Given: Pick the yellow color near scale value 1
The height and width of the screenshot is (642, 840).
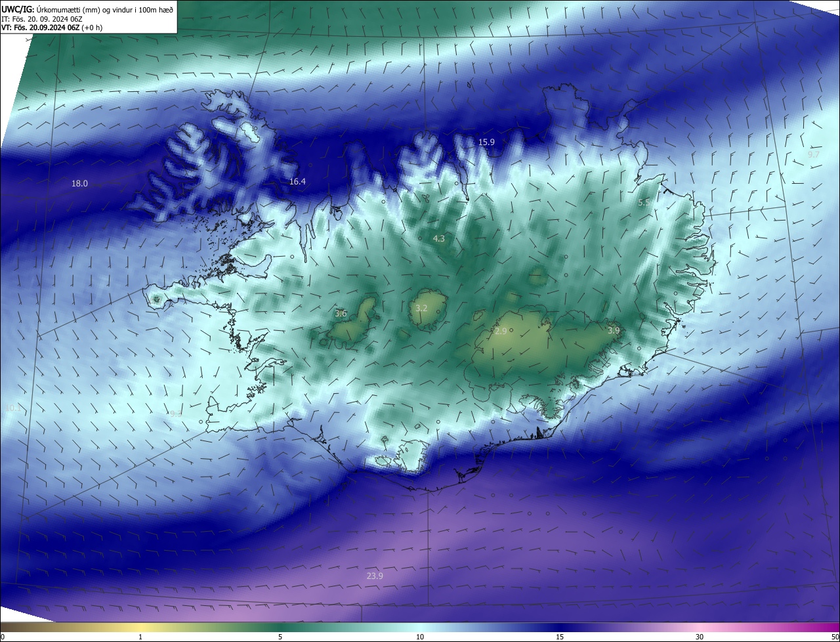Looking at the screenshot, I should point(140,627).
